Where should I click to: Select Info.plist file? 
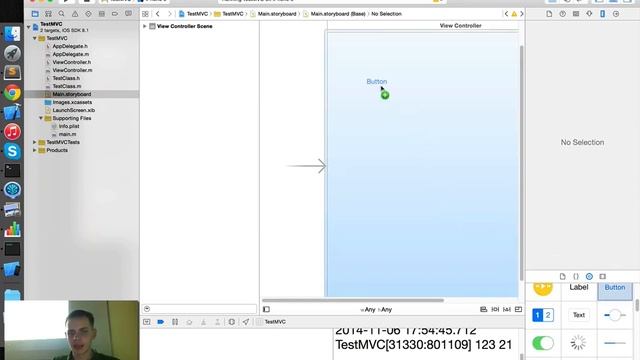click(x=69, y=126)
